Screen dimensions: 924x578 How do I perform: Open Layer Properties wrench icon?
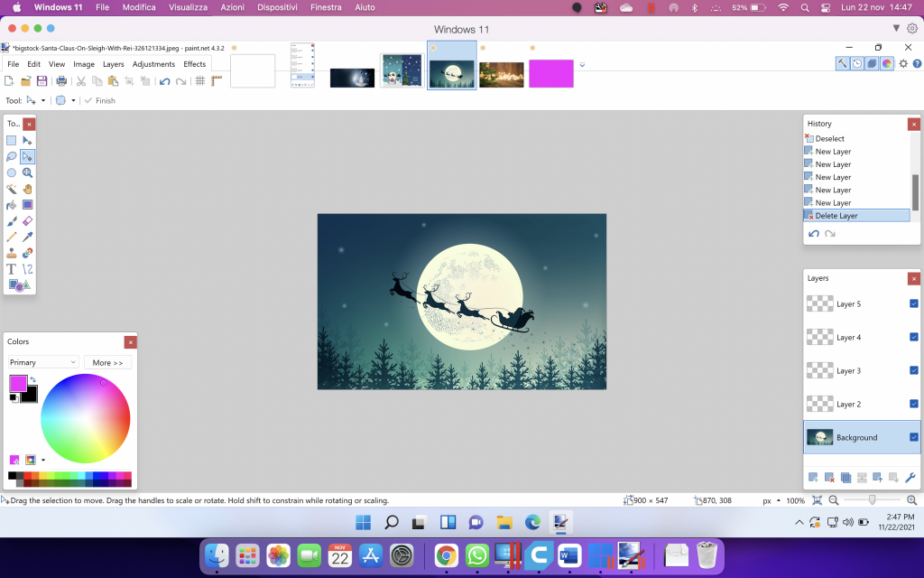coord(910,477)
